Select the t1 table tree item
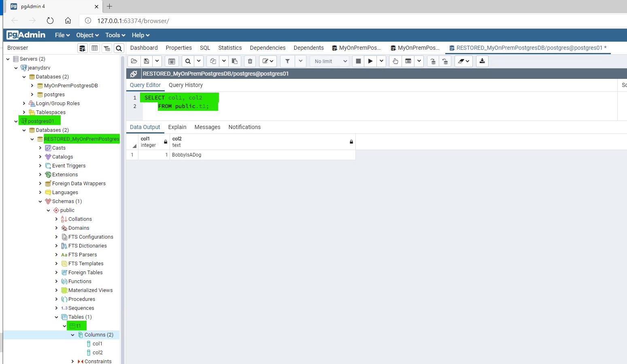Screen dimensions: 627x364 tap(78, 326)
